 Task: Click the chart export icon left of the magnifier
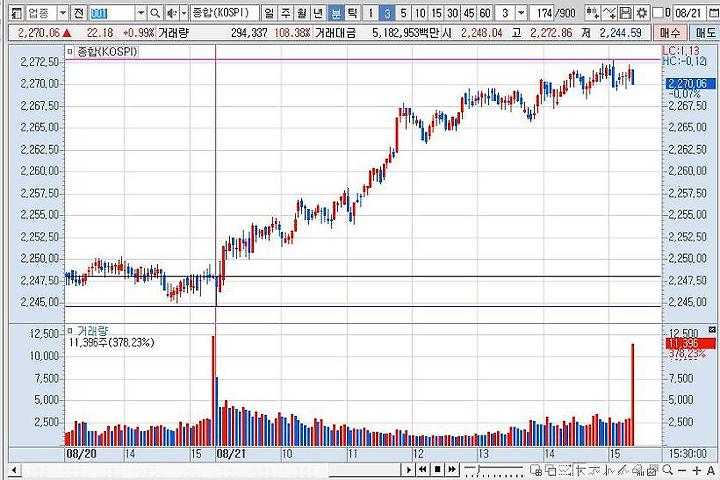pyautogui.click(x=652, y=470)
